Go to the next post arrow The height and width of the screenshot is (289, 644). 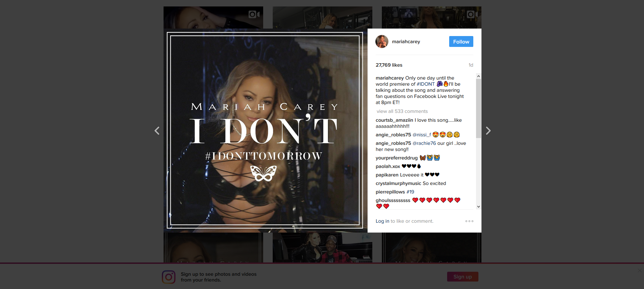click(488, 131)
